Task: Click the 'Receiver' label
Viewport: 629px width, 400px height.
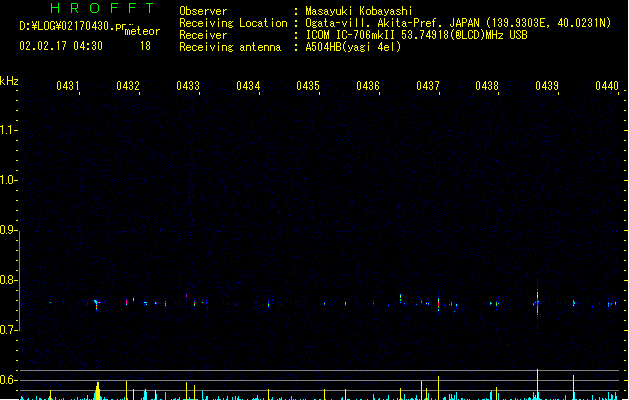Action: pos(203,35)
